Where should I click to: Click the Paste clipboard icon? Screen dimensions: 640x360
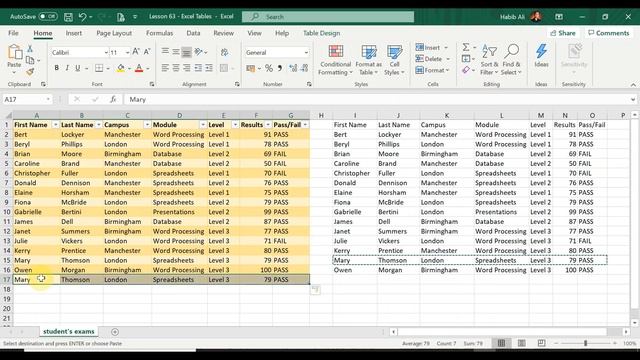tap(15, 52)
